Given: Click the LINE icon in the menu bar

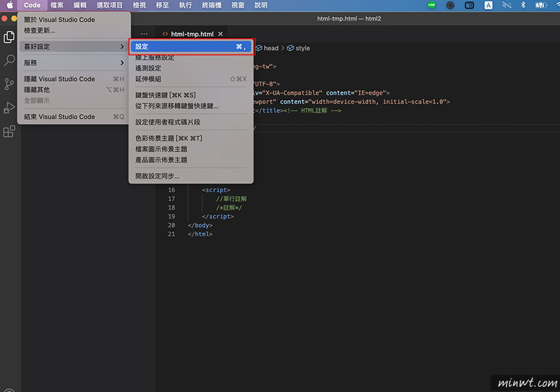Looking at the screenshot, I should 432,5.
